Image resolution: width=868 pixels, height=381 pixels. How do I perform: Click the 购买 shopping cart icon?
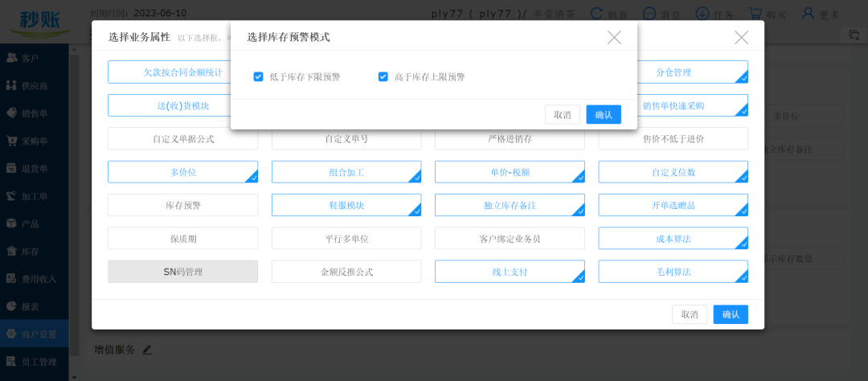coord(755,14)
